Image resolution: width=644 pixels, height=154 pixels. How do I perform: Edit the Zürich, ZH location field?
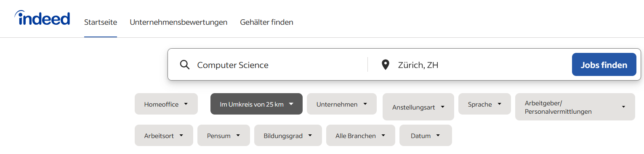coord(480,65)
